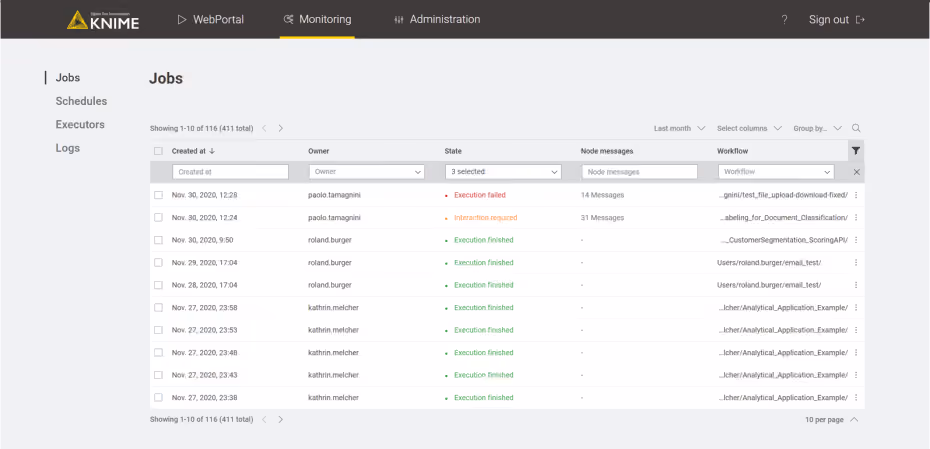
Task: Go to next page arrow at bottom
Action: pos(281,419)
